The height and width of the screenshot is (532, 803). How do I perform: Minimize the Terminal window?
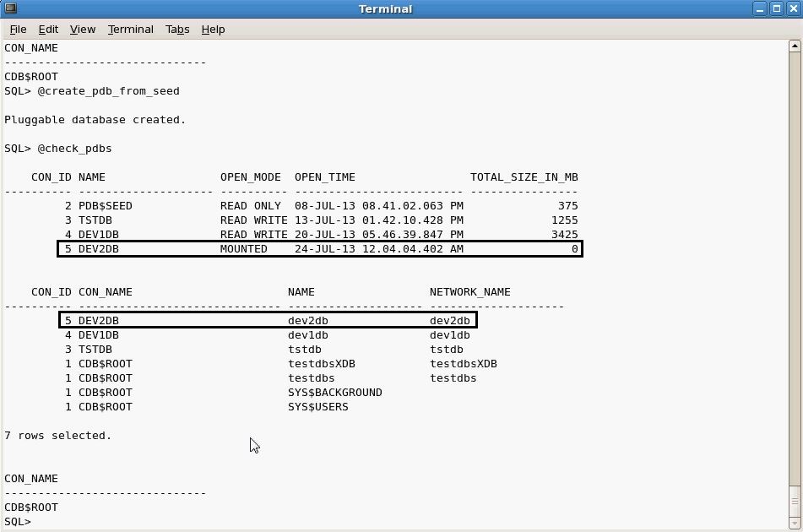(761, 8)
